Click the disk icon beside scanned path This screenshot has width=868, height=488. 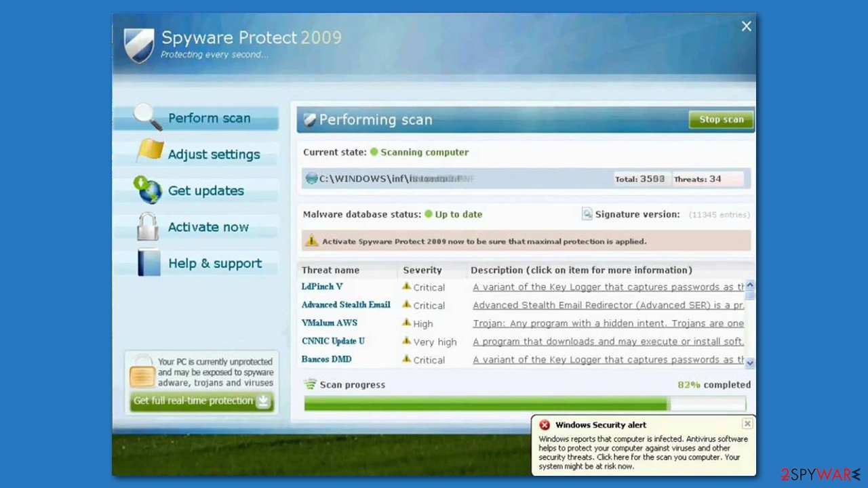click(x=312, y=178)
